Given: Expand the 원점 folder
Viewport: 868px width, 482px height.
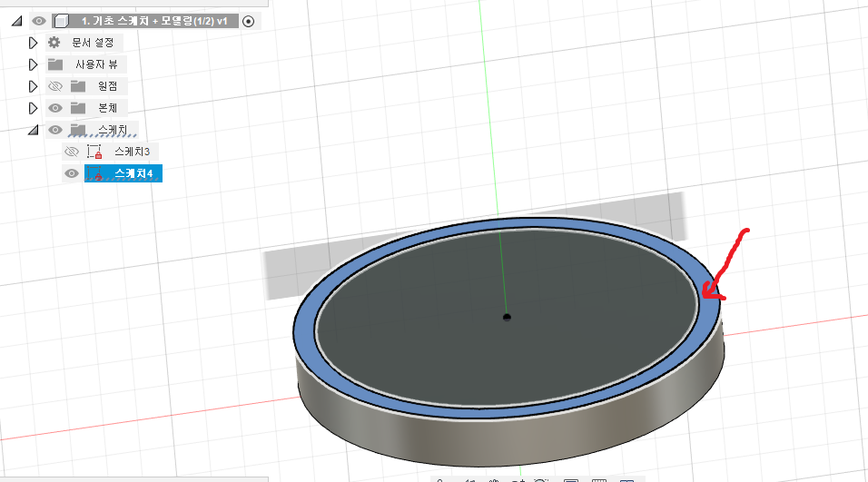Looking at the screenshot, I should (33, 86).
